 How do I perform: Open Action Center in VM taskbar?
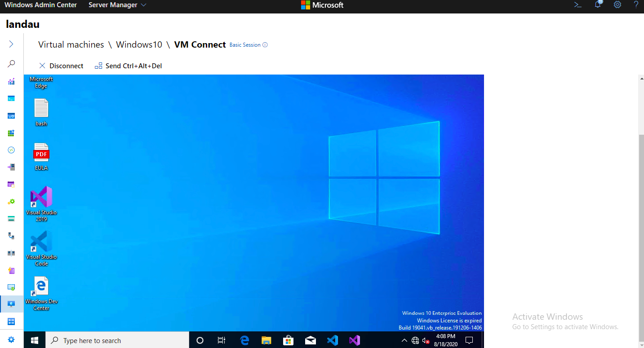(x=469, y=340)
